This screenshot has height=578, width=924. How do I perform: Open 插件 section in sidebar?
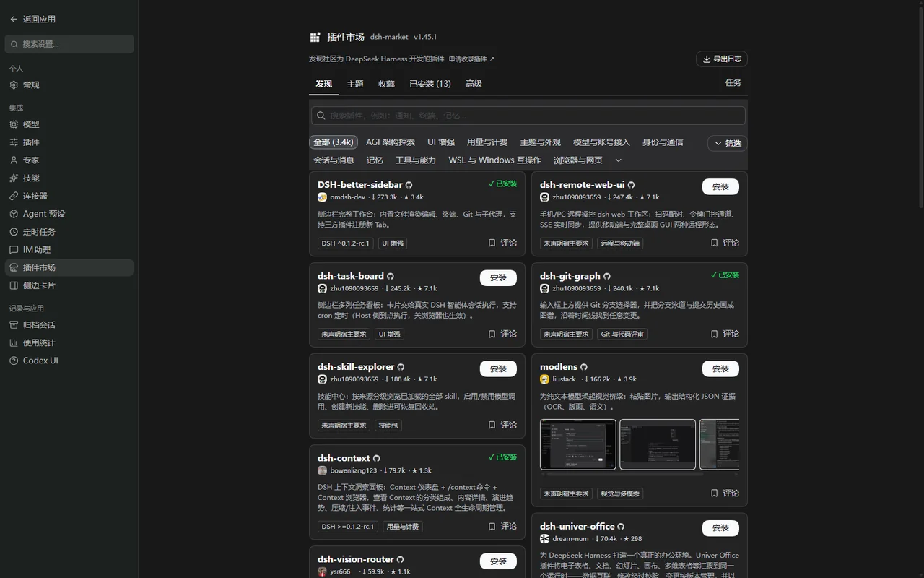click(69, 142)
